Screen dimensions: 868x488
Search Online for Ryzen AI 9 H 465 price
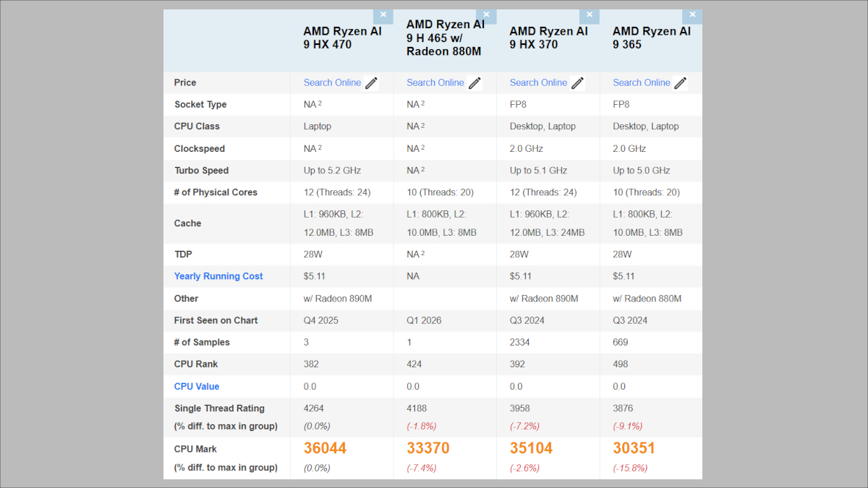pos(435,82)
